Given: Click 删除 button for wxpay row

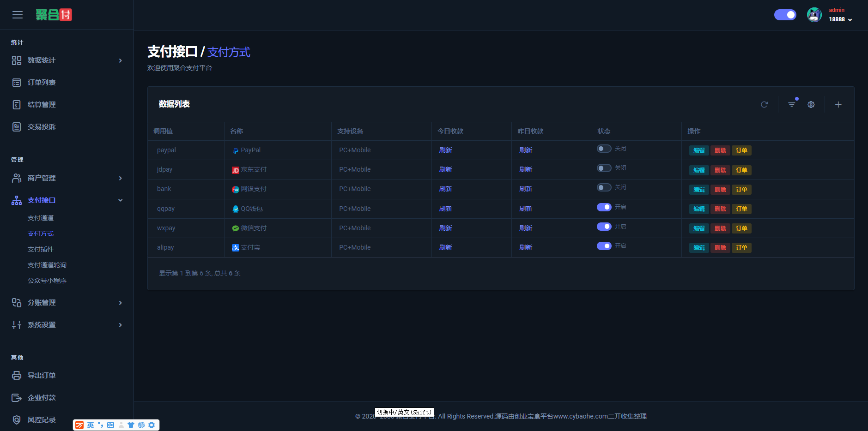Looking at the screenshot, I should 720,228.
